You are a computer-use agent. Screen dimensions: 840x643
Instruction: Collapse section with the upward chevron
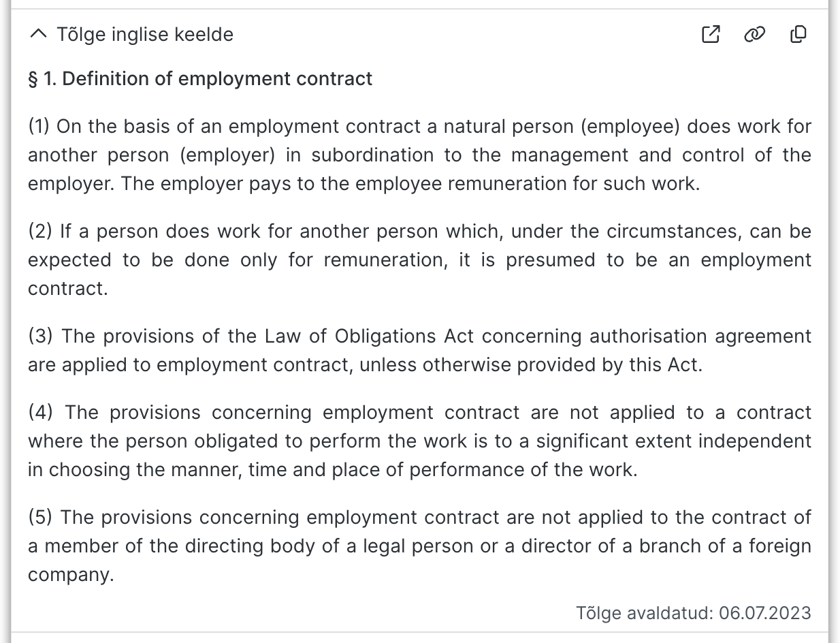tap(39, 34)
